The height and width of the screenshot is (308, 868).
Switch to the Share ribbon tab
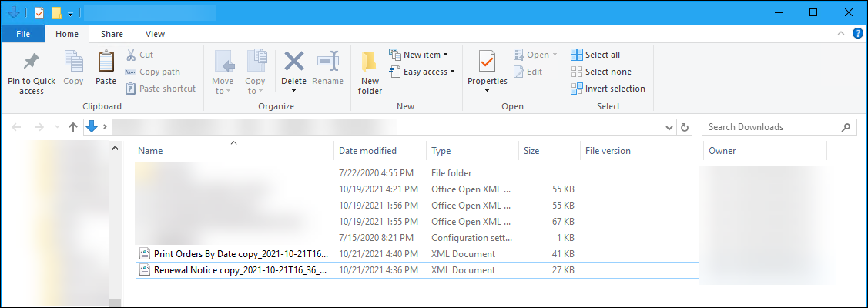[112, 34]
